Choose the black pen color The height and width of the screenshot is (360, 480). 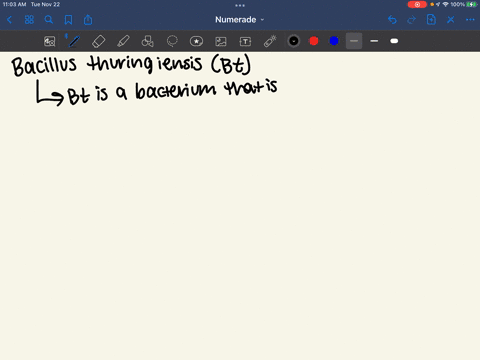coord(294,41)
